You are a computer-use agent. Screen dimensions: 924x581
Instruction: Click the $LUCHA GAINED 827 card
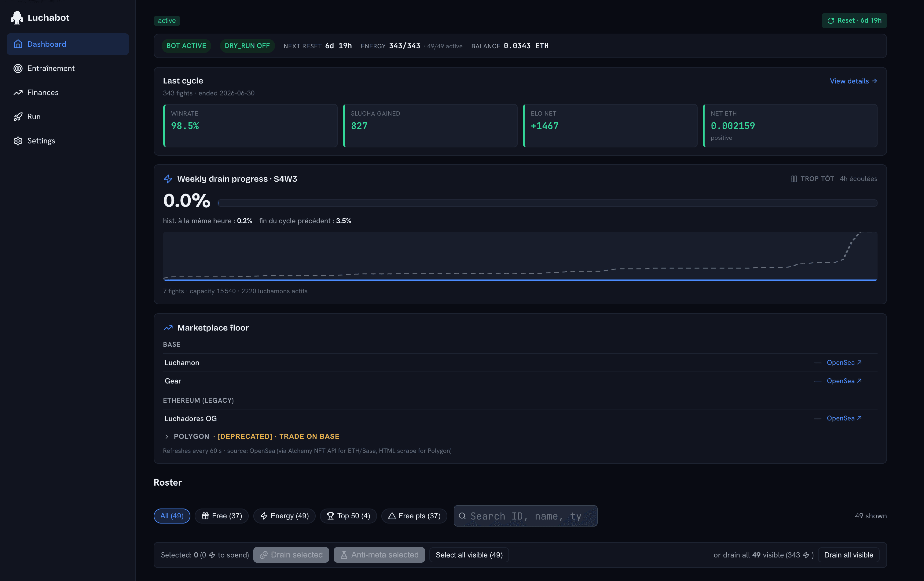point(430,126)
